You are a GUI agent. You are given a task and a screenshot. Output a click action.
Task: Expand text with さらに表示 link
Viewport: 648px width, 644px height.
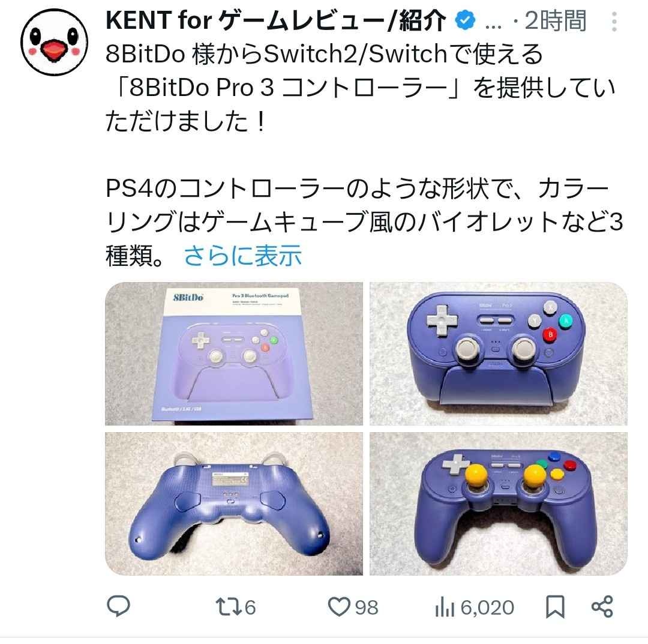tap(242, 256)
